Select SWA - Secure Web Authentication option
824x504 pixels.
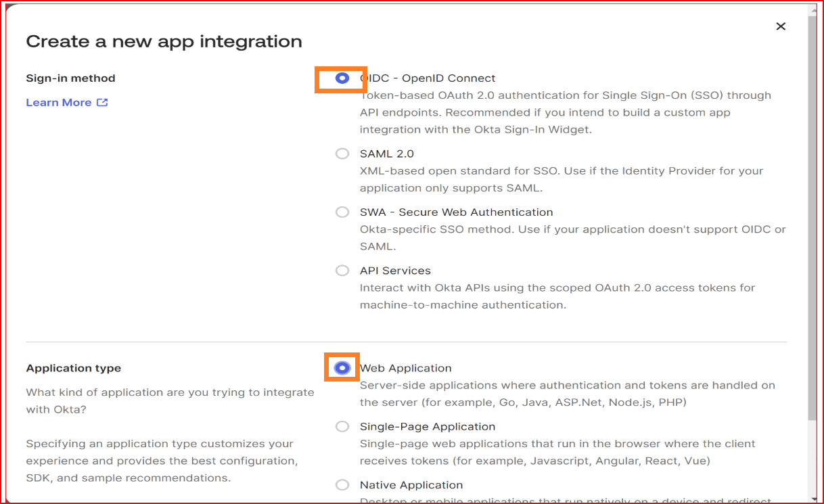(342, 212)
